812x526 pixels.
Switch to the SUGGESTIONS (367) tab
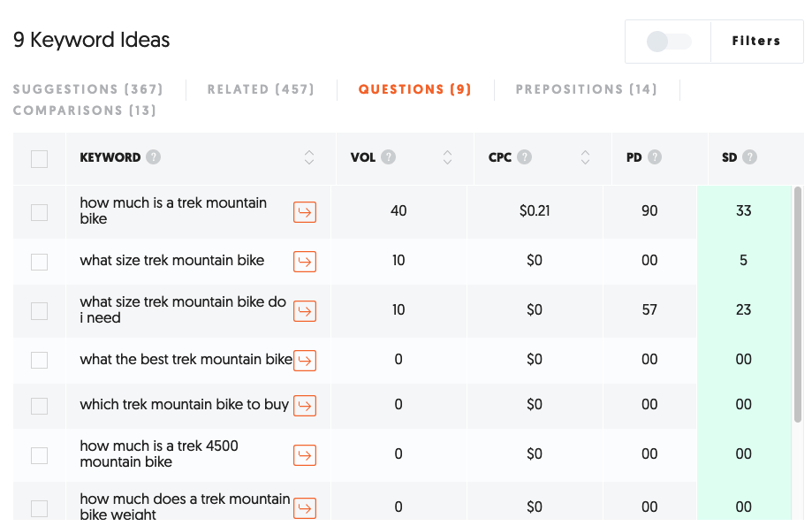click(x=88, y=89)
